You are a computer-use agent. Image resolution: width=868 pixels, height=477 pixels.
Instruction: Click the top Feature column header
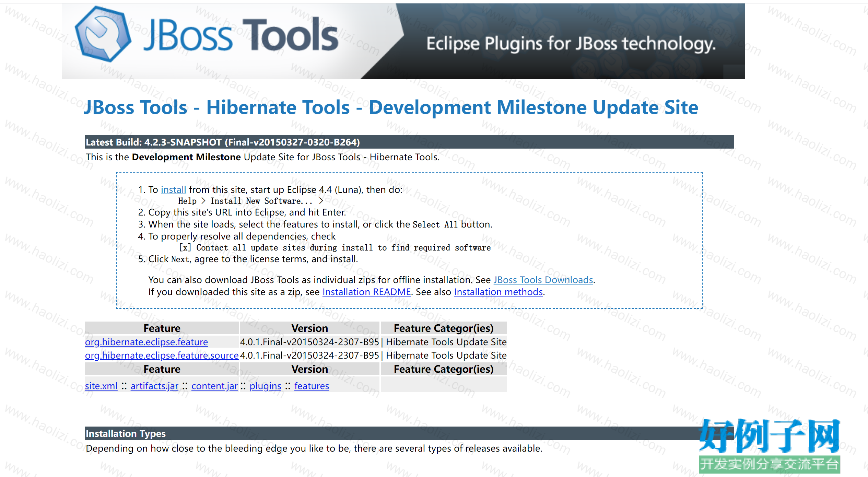162,328
